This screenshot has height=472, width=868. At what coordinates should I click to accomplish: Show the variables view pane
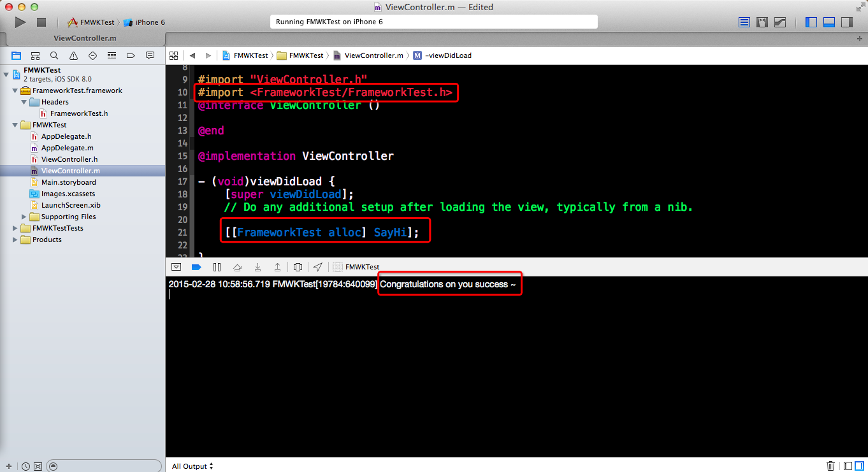click(847, 466)
